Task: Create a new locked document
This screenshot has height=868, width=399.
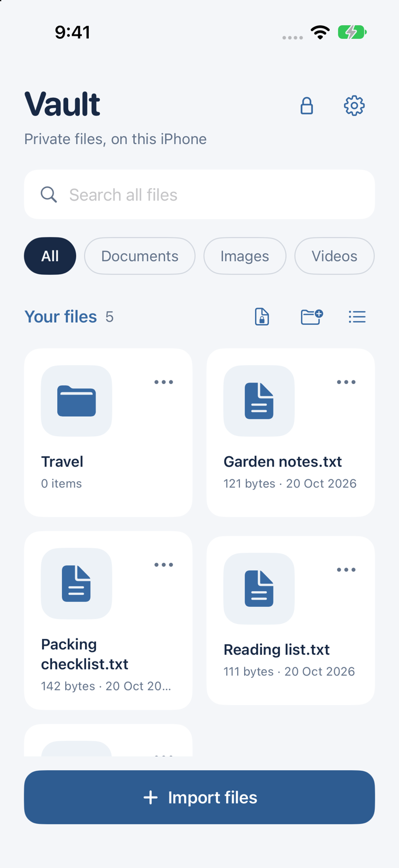Action: click(262, 317)
